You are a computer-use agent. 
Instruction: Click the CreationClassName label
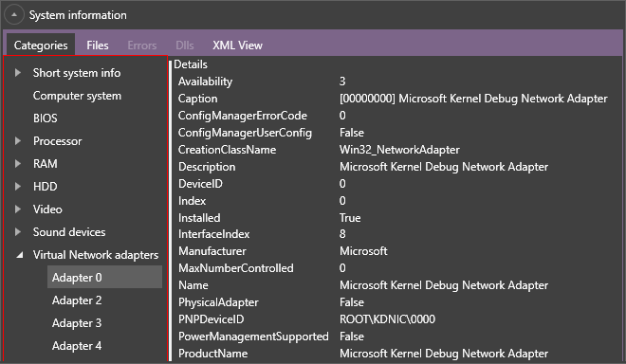pos(228,150)
